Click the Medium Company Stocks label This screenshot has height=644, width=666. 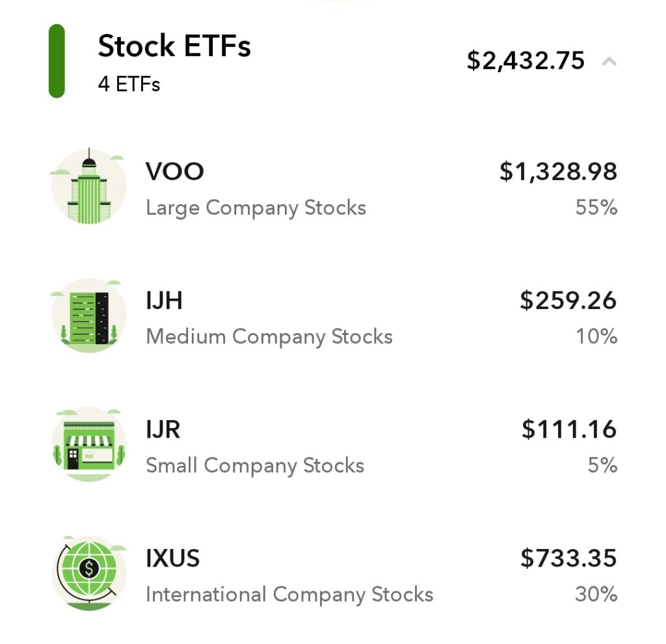[269, 337]
